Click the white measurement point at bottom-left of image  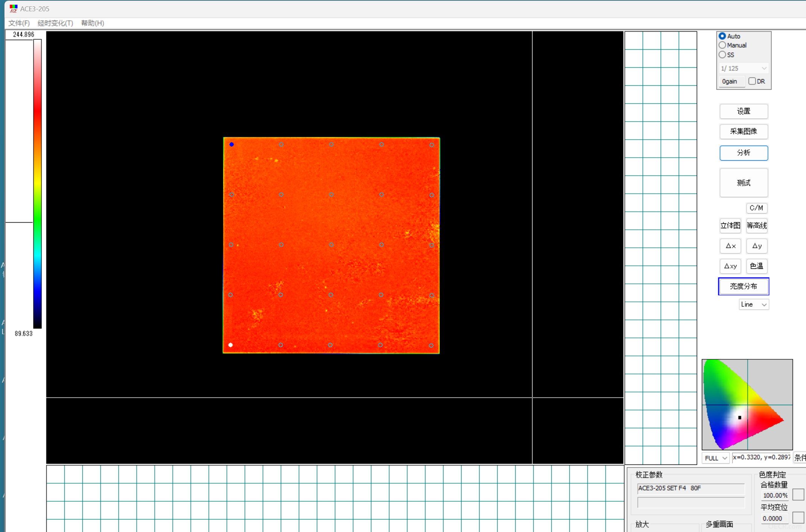231,345
